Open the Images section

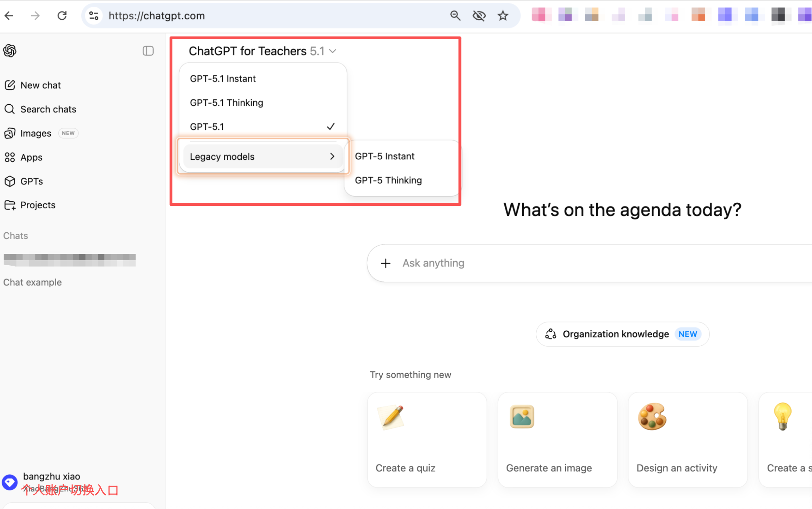pos(41,133)
